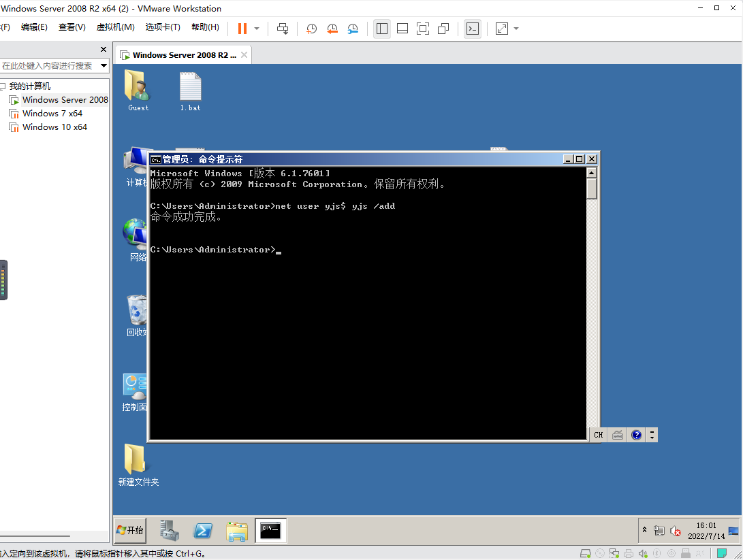Click the printer status bar icon
Viewport: 743px width, 560px height.
[629, 553]
